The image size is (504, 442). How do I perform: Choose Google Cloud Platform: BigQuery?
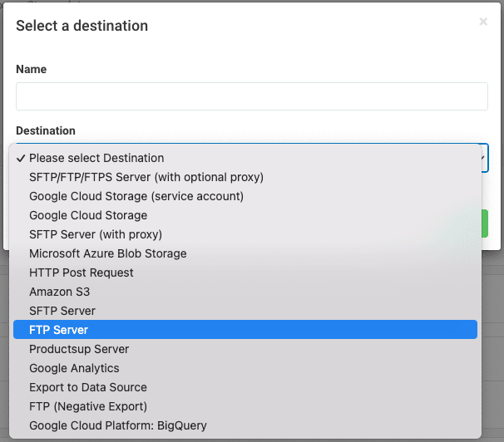tap(117, 425)
